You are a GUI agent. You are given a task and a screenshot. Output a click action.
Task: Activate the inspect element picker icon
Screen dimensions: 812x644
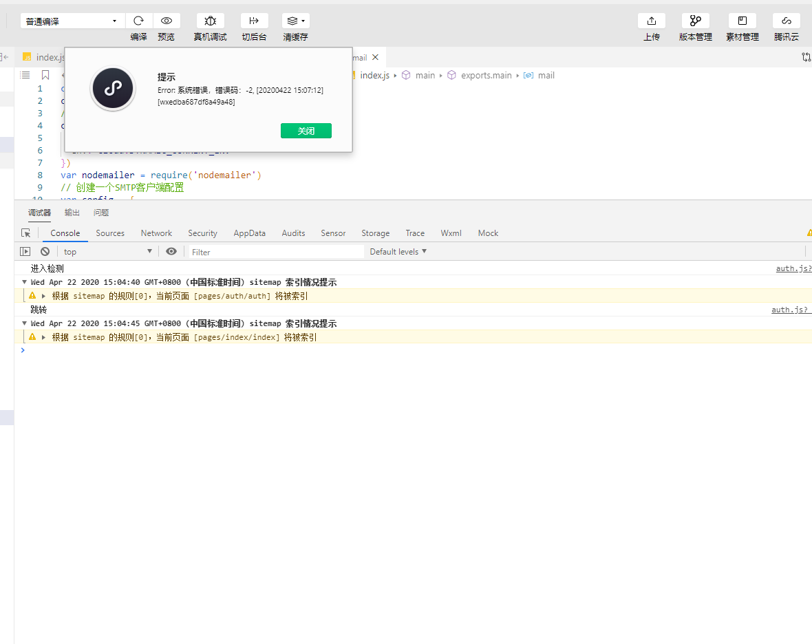tap(26, 233)
